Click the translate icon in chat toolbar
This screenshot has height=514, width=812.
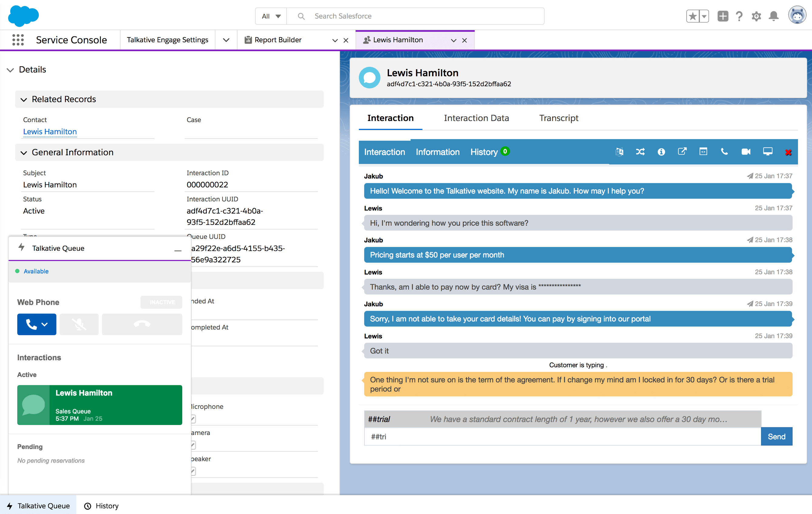tap(619, 152)
